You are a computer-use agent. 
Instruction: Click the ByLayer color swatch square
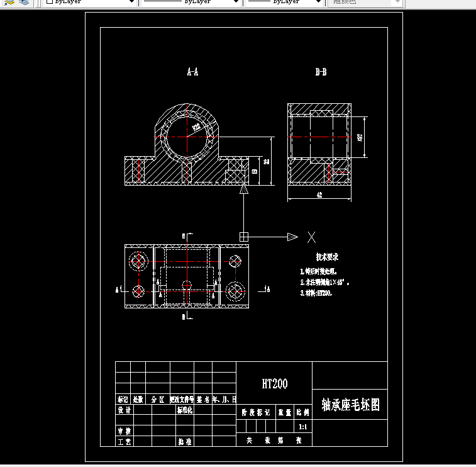(50, 1)
